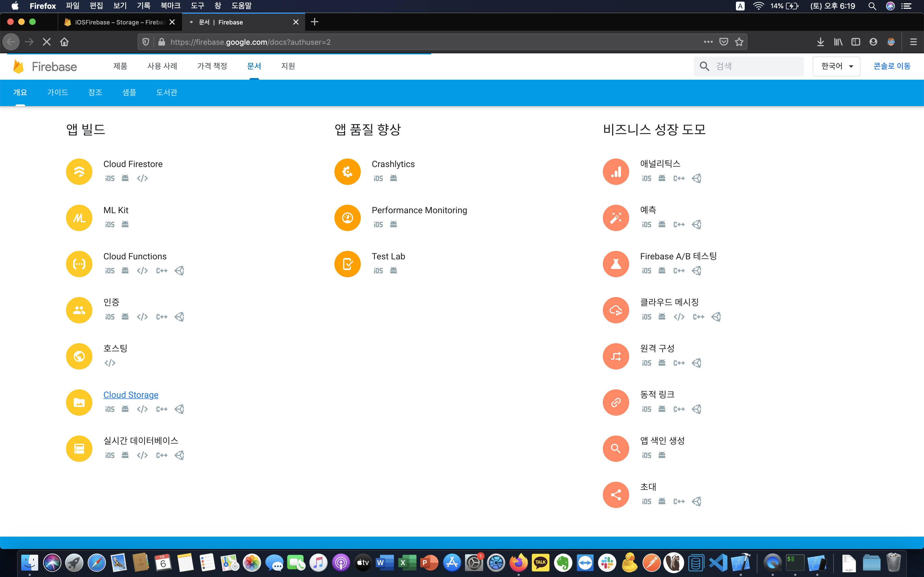Click the Crashlytics product icon
This screenshot has width=924, height=577.
[347, 172]
